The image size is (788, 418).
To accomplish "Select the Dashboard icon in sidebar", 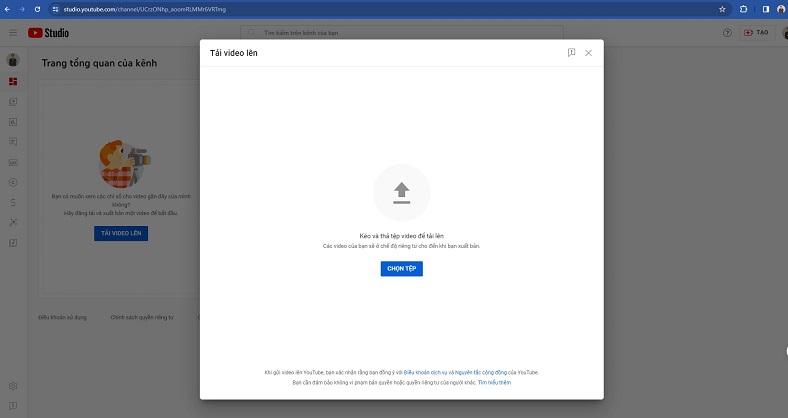I will pyautogui.click(x=13, y=81).
